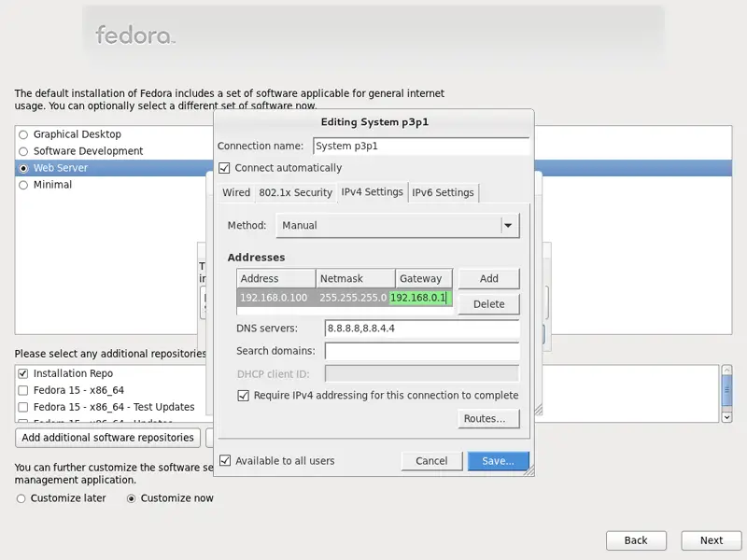Open the IPv6 Settings tab
This screenshot has height=560, width=747.
click(443, 192)
